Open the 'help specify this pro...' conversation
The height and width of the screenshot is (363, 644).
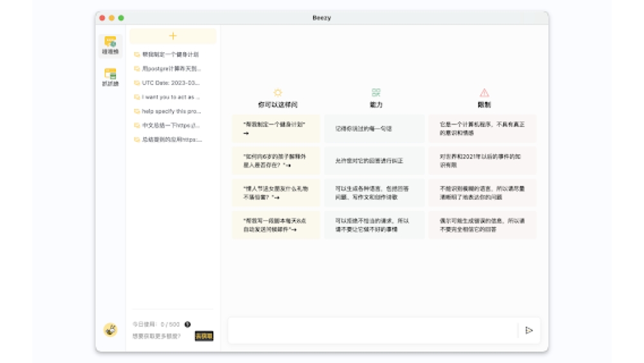point(171,112)
